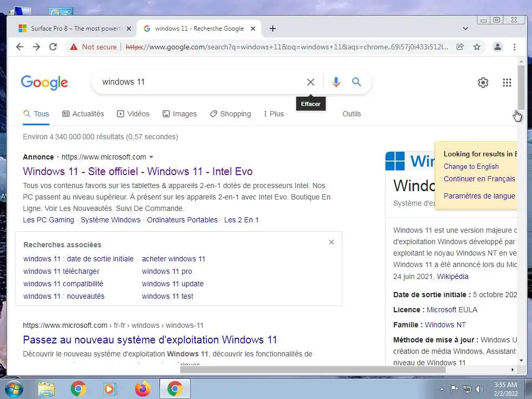Search windows 11 compatibilité
The image size is (532, 399).
tap(63, 284)
